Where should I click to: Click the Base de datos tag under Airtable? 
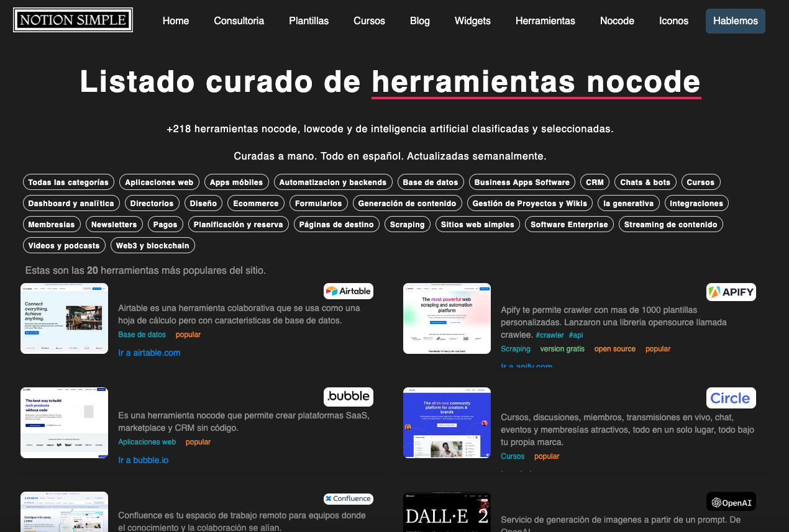(142, 335)
